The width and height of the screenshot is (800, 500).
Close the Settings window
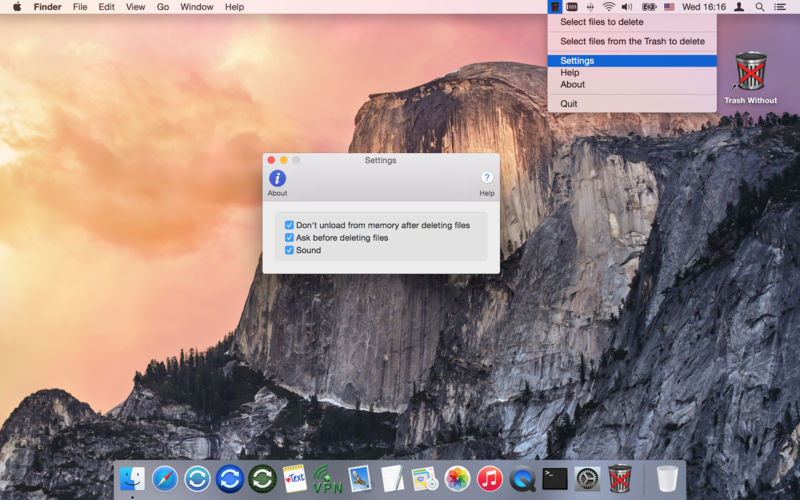[271, 160]
